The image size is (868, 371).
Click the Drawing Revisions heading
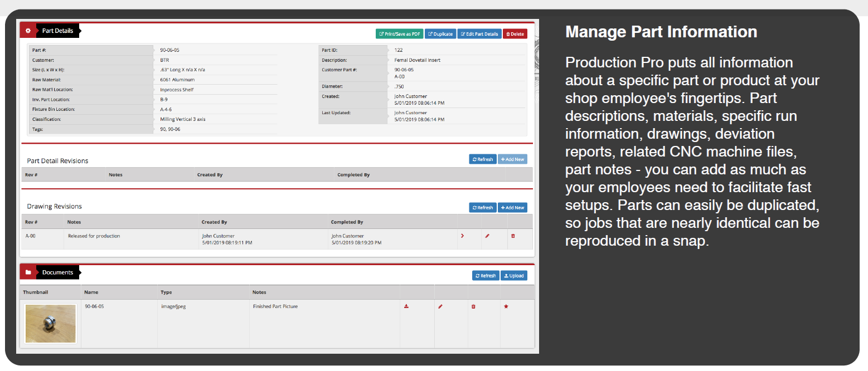pyautogui.click(x=54, y=206)
